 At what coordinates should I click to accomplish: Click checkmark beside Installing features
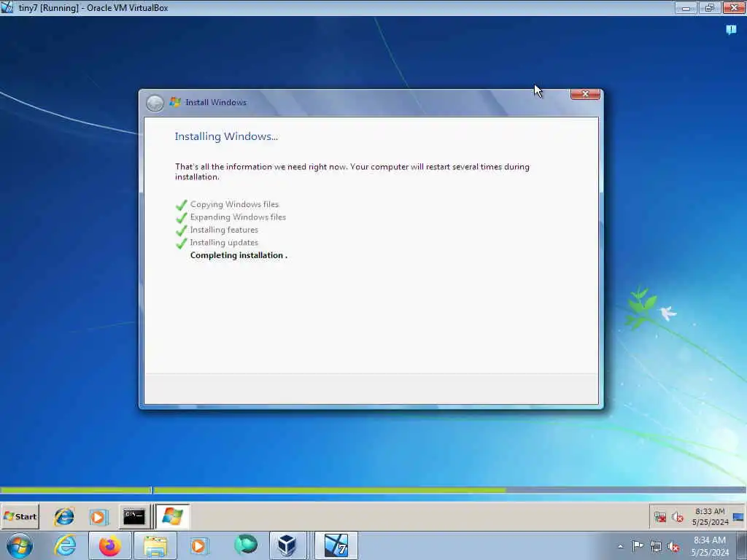(x=181, y=231)
